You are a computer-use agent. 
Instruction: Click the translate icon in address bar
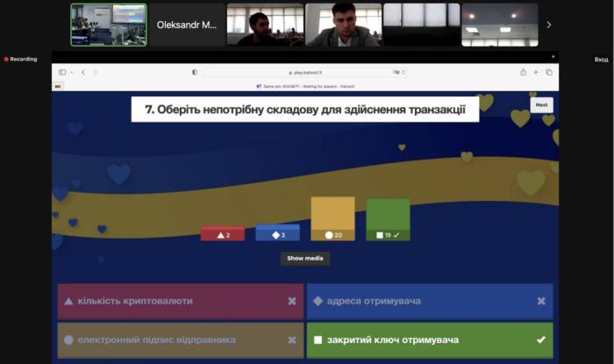[x=396, y=72]
